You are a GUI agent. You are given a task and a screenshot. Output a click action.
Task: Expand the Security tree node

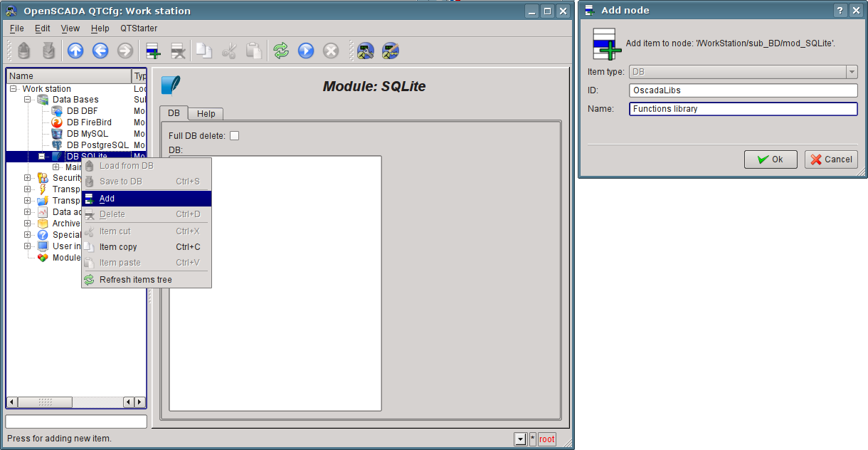point(28,178)
